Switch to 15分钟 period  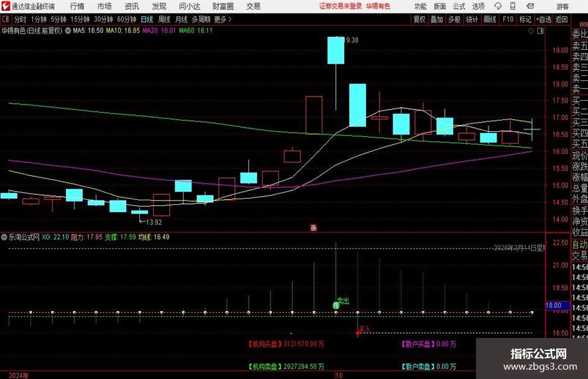pyautogui.click(x=80, y=19)
